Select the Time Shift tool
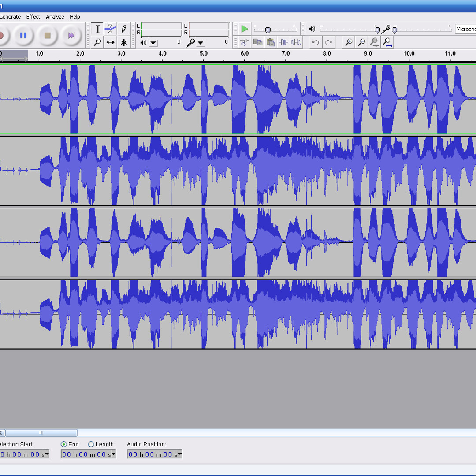Image resolution: width=476 pixels, height=476 pixels. (110, 42)
